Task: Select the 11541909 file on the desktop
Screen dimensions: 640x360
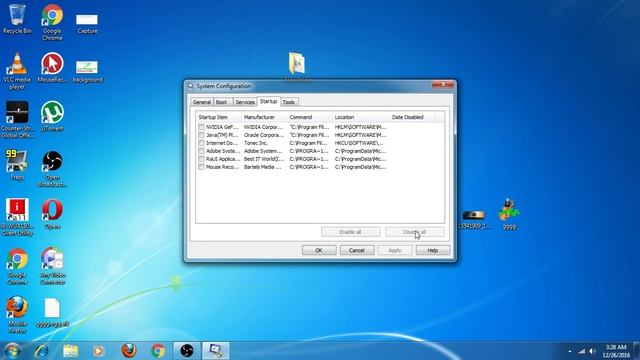Action: (x=474, y=219)
